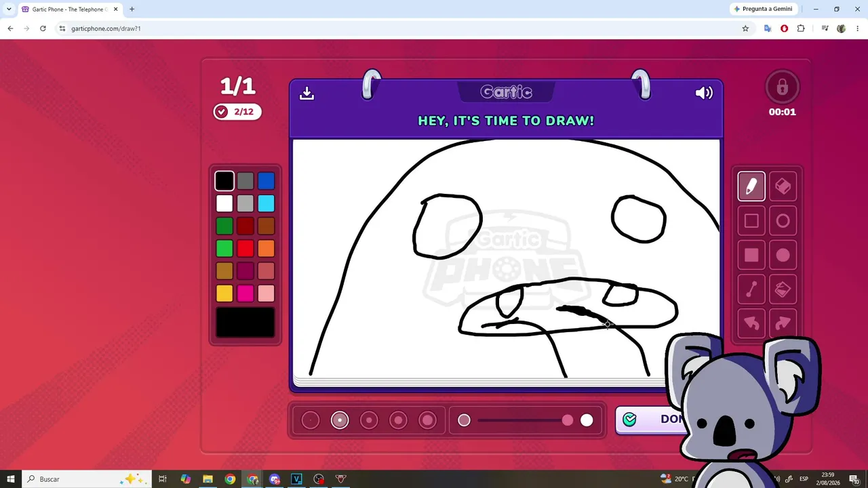Screen dimensions: 868x488
Task: Pick the cyan color swatch
Action: (266, 203)
